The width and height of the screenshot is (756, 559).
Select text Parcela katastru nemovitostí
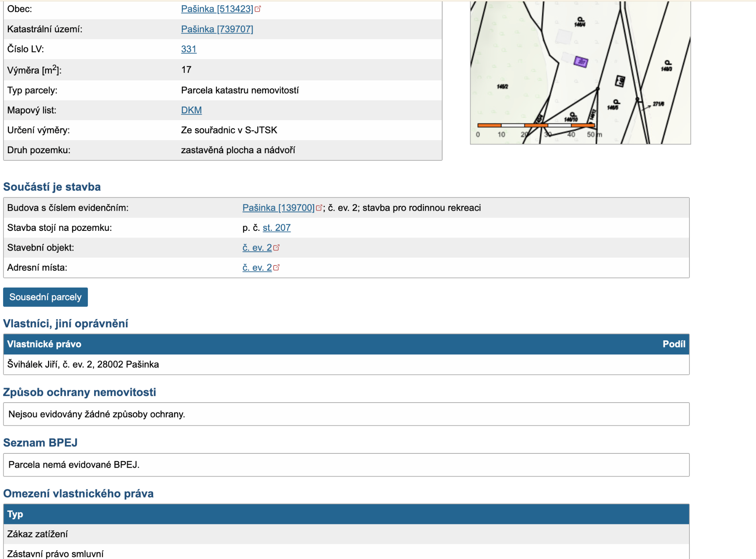240,90
